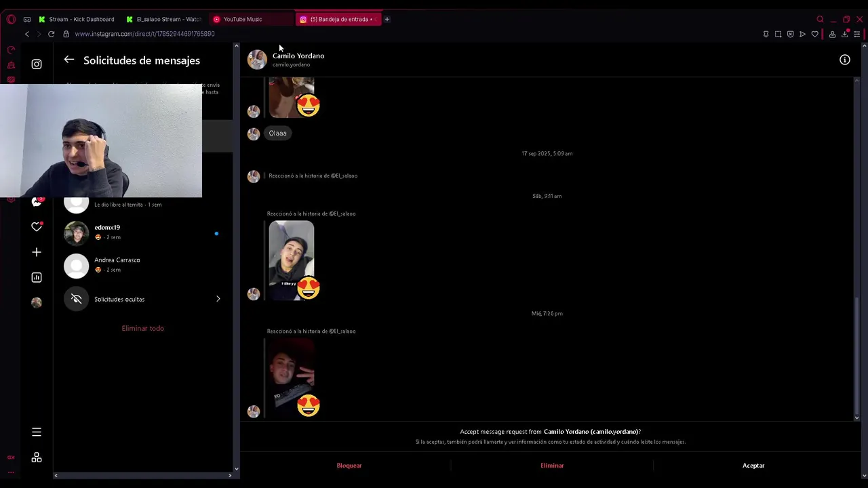Open conversation info icon at top right
868x488 pixels.
(845, 60)
